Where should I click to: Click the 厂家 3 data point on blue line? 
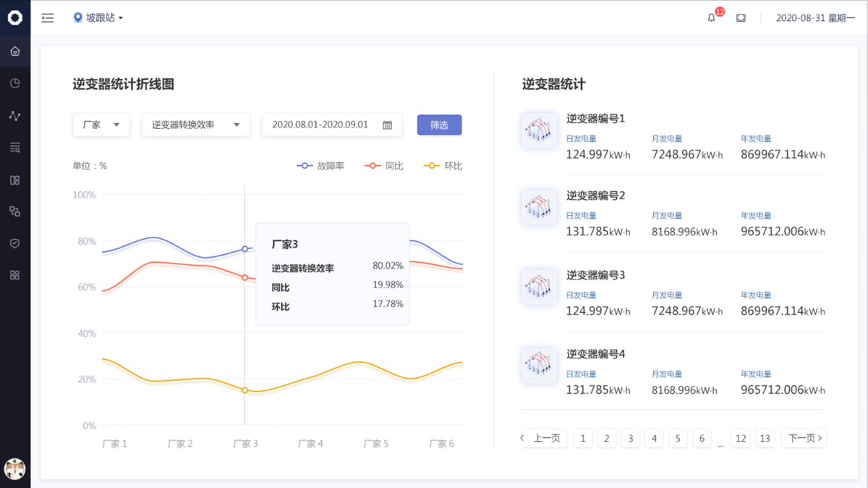coord(245,249)
